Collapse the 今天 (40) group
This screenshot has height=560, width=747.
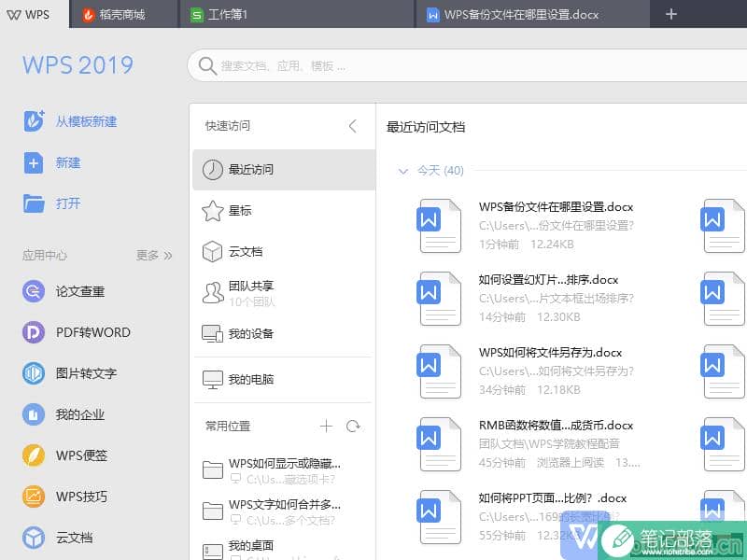click(403, 171)
